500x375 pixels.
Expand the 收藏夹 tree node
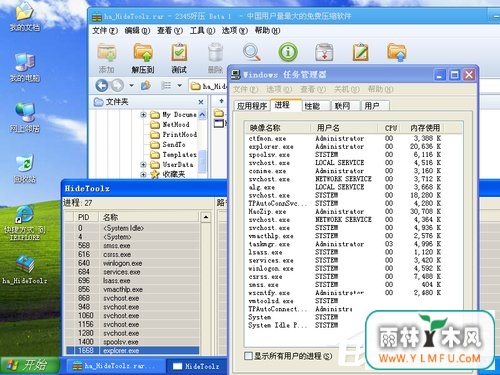tap(143, 174)
